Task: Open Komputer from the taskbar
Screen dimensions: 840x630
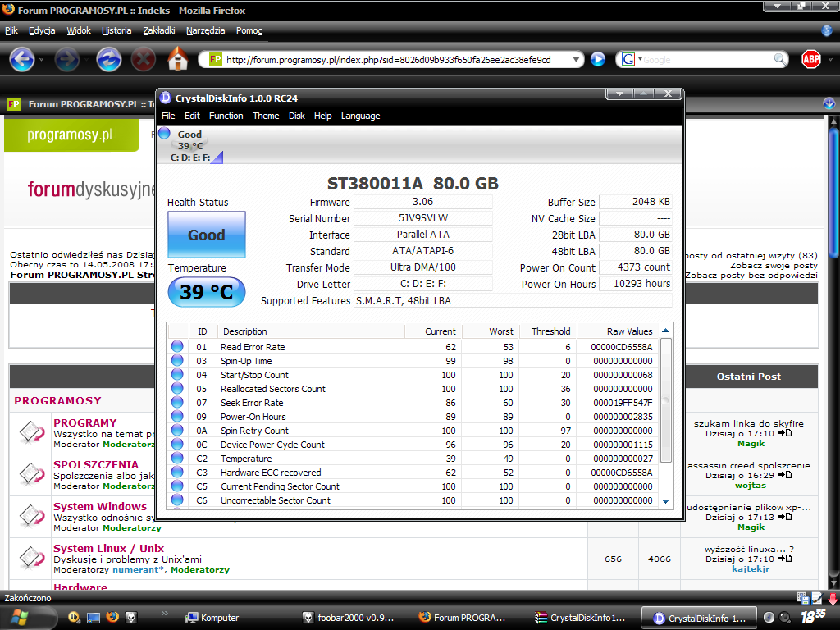Action: (x=212, y=618)
